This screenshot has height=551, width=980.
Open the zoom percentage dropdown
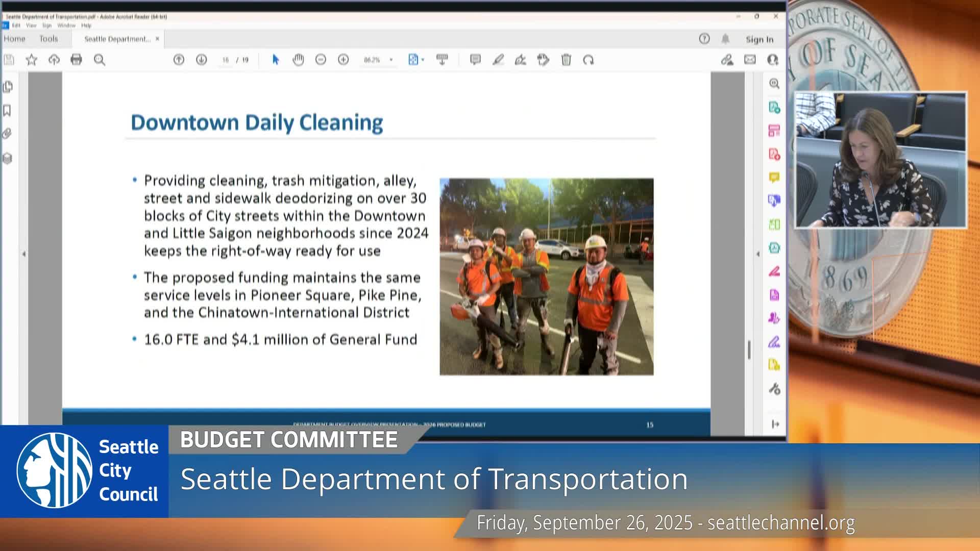pyautogui.click(x=378, y=60)
